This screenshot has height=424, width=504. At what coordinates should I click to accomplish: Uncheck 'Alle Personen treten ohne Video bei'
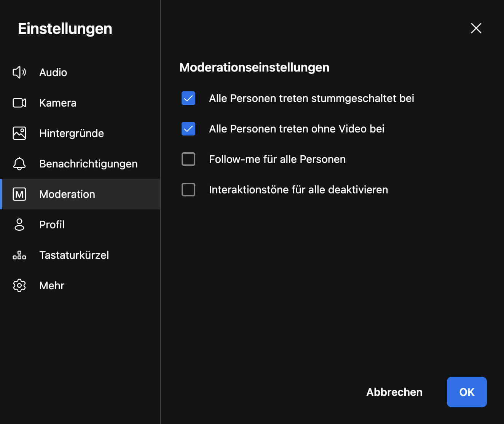(x=188, y=129)
